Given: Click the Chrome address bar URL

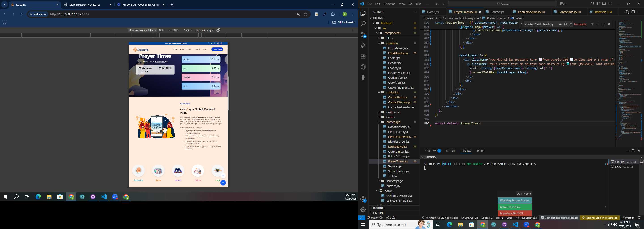Looking at the screenshot, I should (x=70, y=14).
